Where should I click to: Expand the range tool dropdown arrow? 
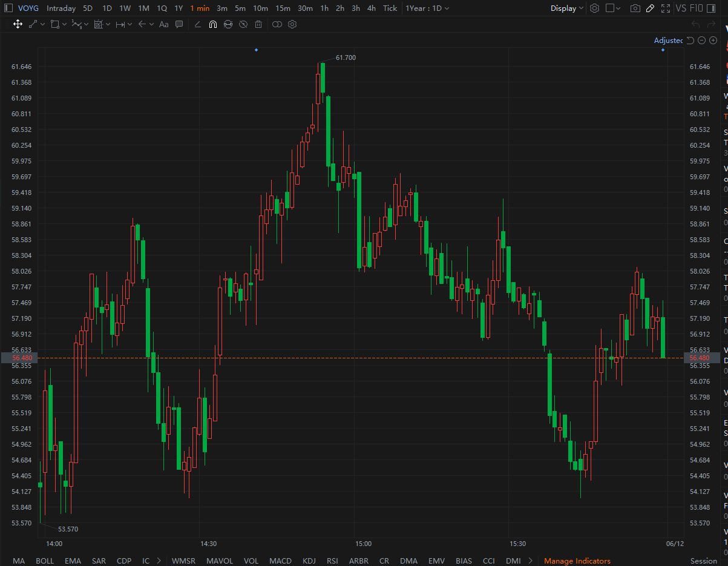pos(130,24)
